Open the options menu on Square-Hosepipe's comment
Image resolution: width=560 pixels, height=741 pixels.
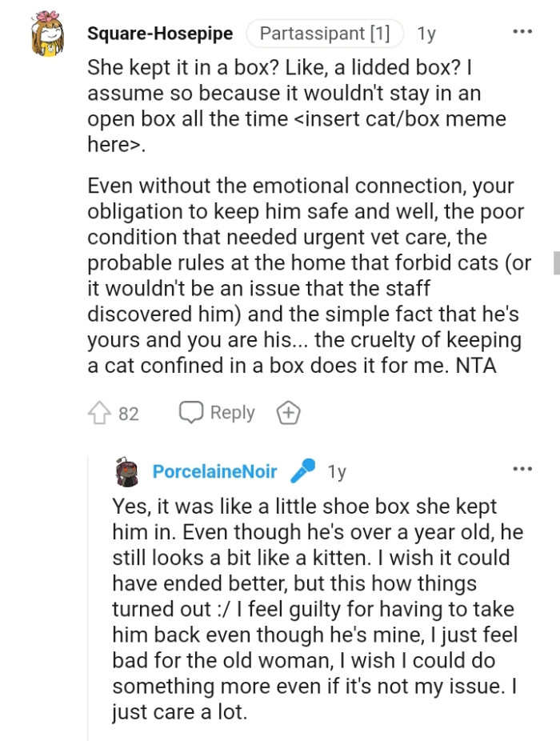(x=522, y=32)
